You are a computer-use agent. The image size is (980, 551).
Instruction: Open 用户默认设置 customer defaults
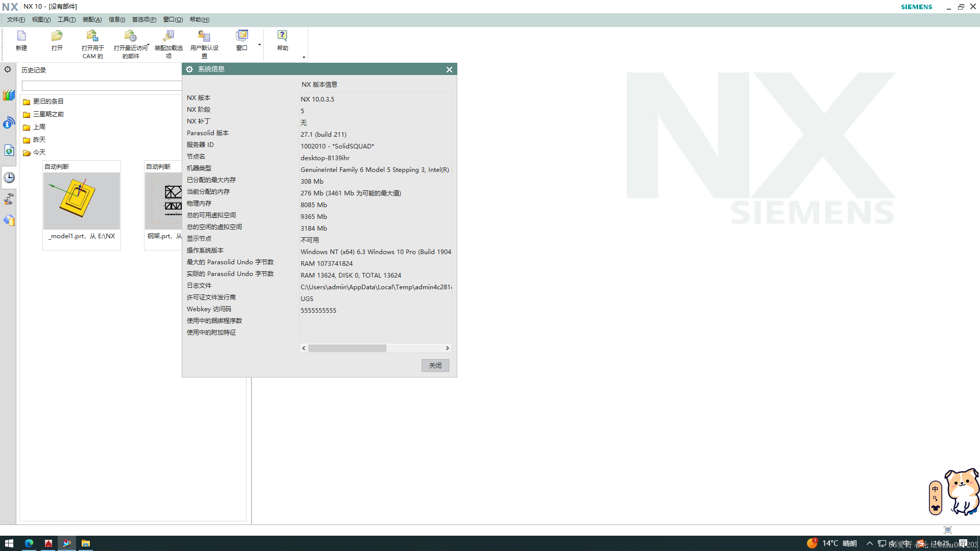click(204, 44)
